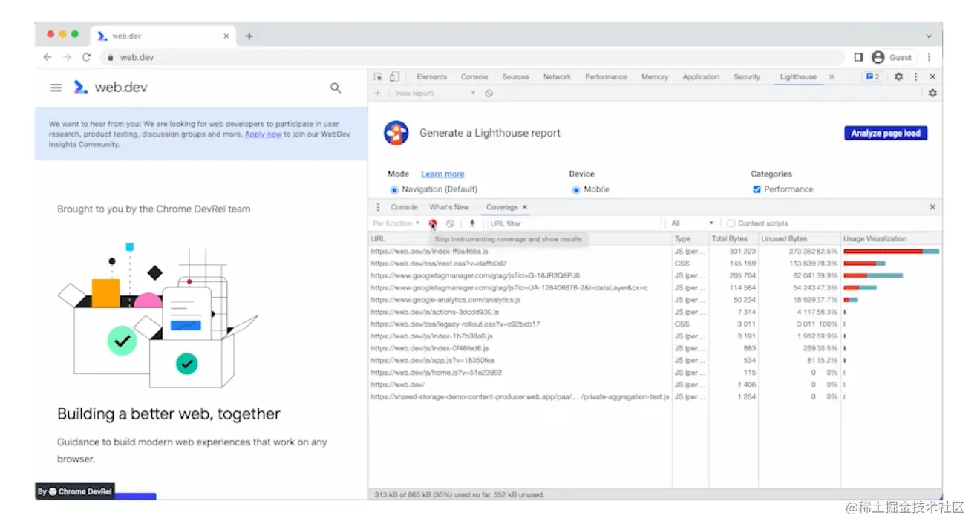Close the bottom drawer panel
This screenshot has height=530, width=980.
click(932, 207)
